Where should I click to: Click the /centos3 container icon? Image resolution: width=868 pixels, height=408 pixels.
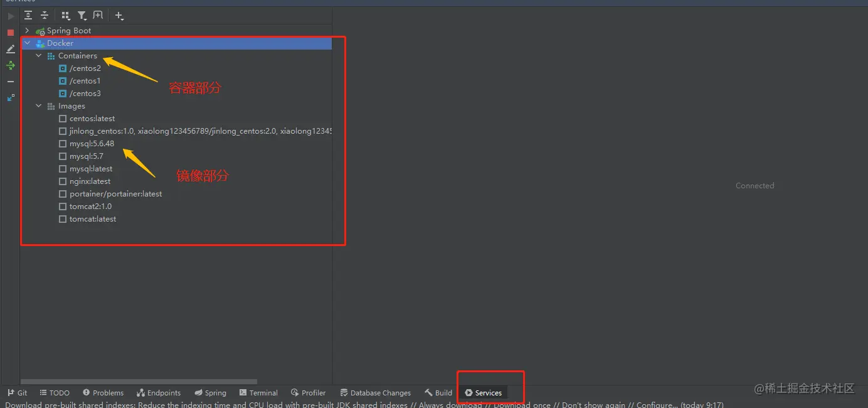(x=63, y=94)
